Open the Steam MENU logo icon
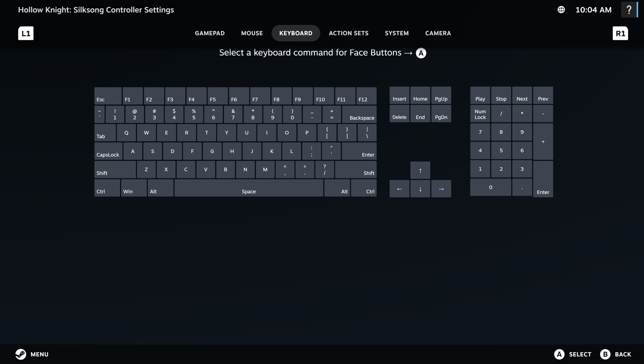This screenshot has height=364, width=644. click(21, 354)
